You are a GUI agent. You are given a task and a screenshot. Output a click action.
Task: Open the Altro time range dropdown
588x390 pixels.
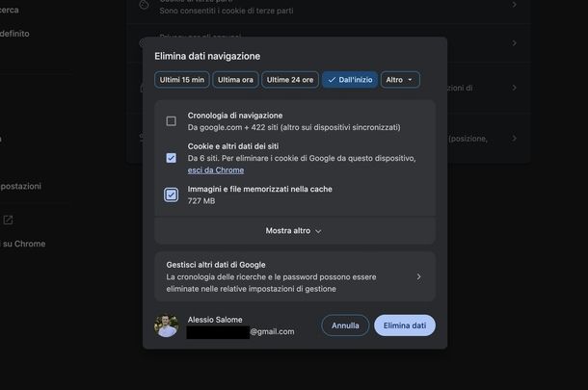tap(400, 80)
